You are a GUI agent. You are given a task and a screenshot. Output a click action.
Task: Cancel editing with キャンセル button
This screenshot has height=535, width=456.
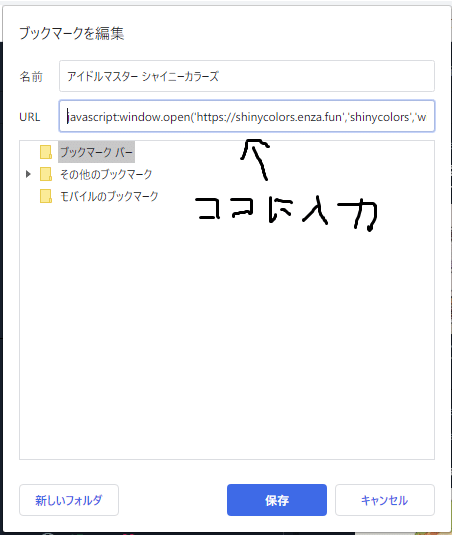(x=385, y=500)
